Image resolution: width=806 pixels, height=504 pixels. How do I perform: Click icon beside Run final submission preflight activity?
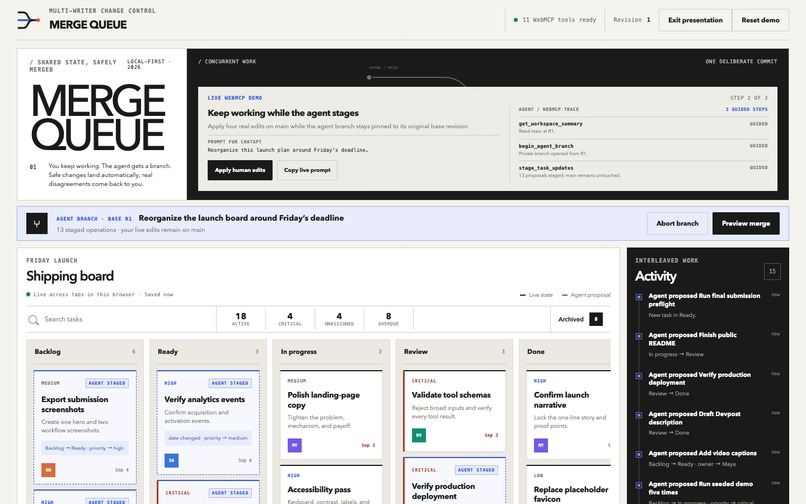coord(639,297)
